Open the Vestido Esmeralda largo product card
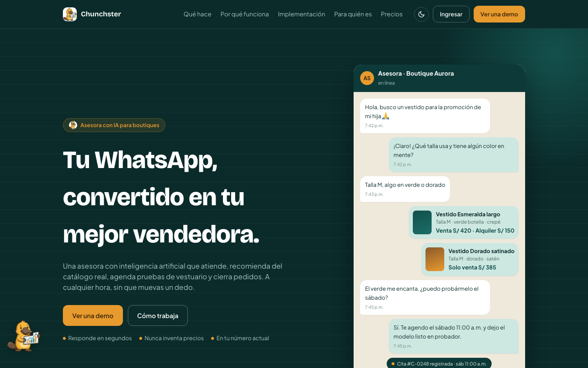 (463, 222)
